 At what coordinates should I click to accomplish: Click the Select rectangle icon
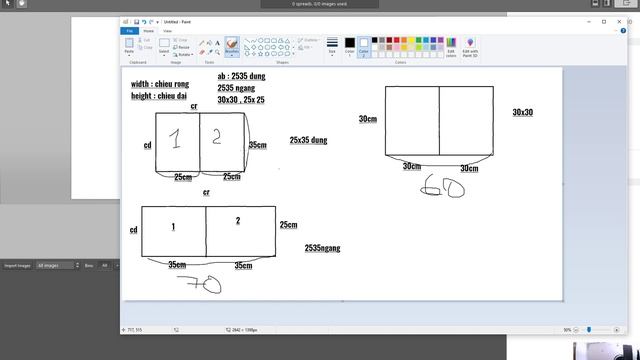coord(164,43)
